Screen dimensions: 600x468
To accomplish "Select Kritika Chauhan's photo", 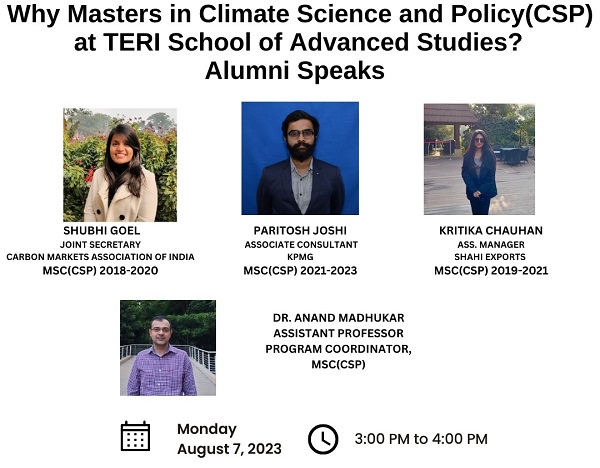I will 479,159.
